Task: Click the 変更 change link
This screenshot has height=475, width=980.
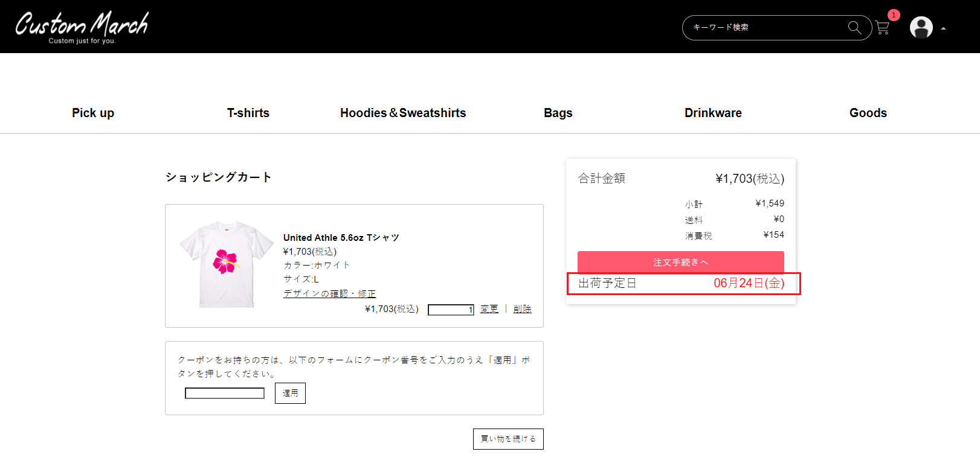Action: click(x=489, y=309)
